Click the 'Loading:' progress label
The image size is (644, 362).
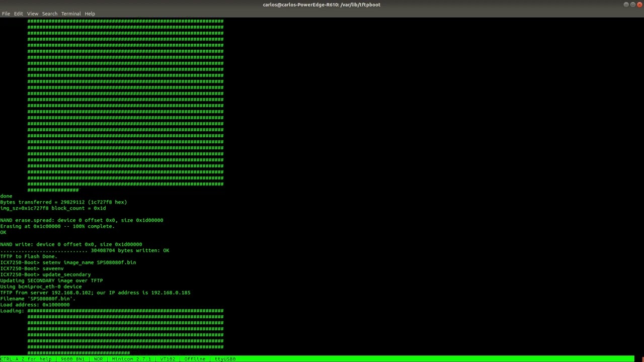pos(12,311)
